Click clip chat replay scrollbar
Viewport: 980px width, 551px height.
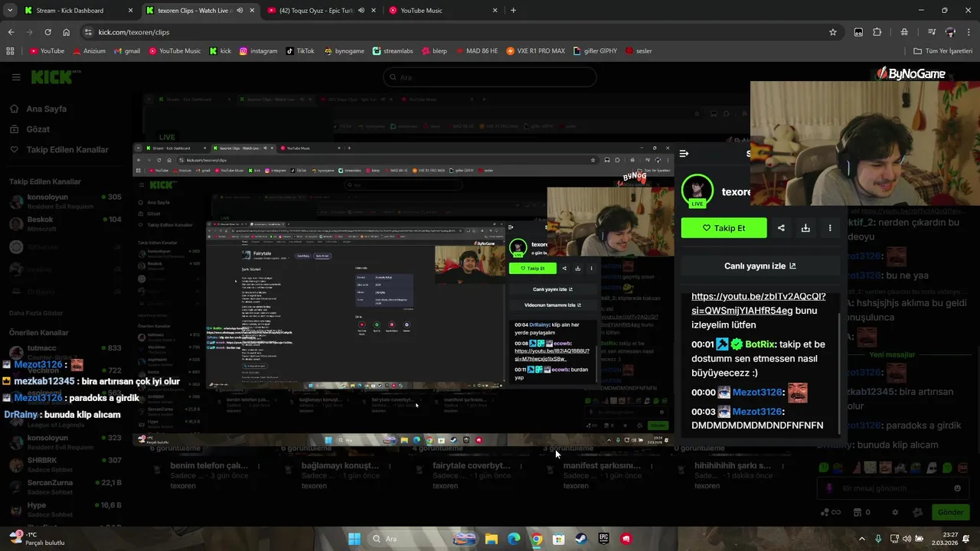coord(840,374)
